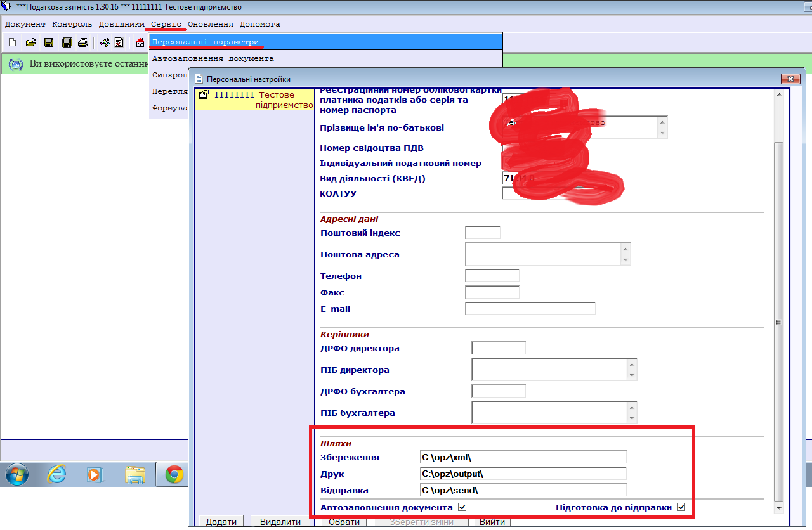Screen dimensions: 812x530
Task: Click the colored squares structure toolbar icon
Action: click(105, 42)
